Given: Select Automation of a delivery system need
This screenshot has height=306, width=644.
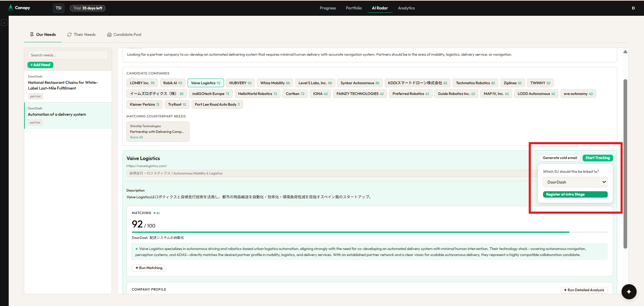Looking at the screenshot, I should [68, 116].
